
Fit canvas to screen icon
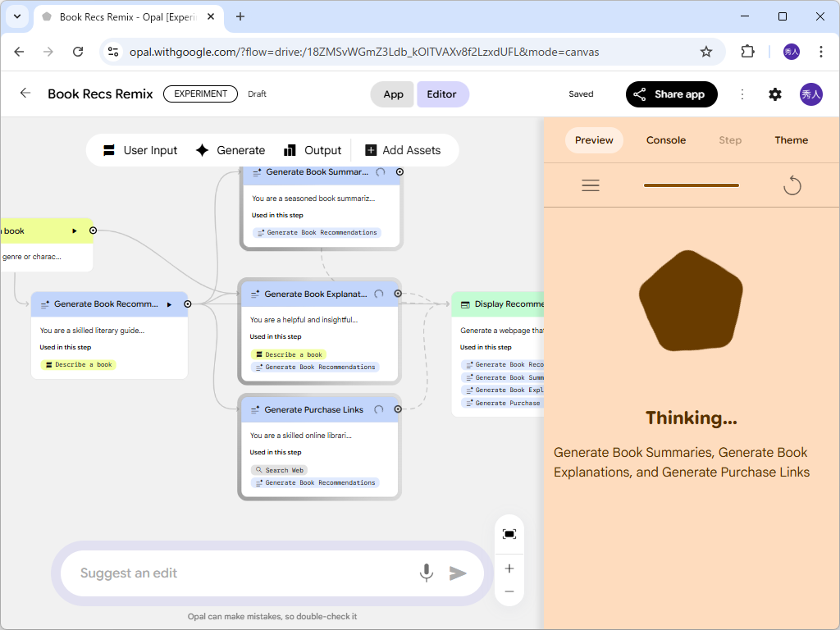(x=509, y=534)
